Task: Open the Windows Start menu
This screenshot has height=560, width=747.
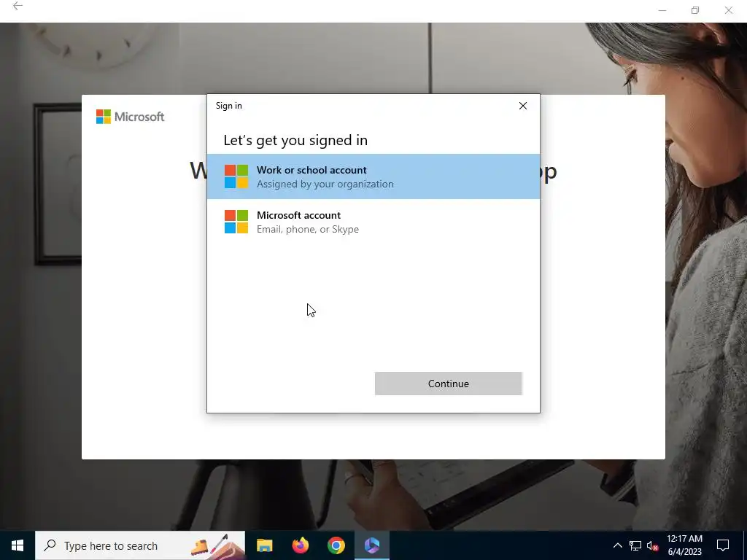Action: click(x=18, y=545)
